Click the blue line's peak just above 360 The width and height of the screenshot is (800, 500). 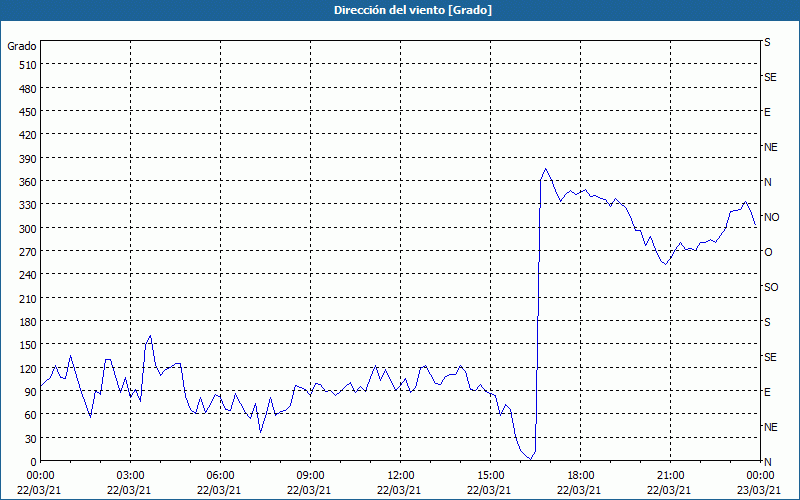(x=545, y=169)
